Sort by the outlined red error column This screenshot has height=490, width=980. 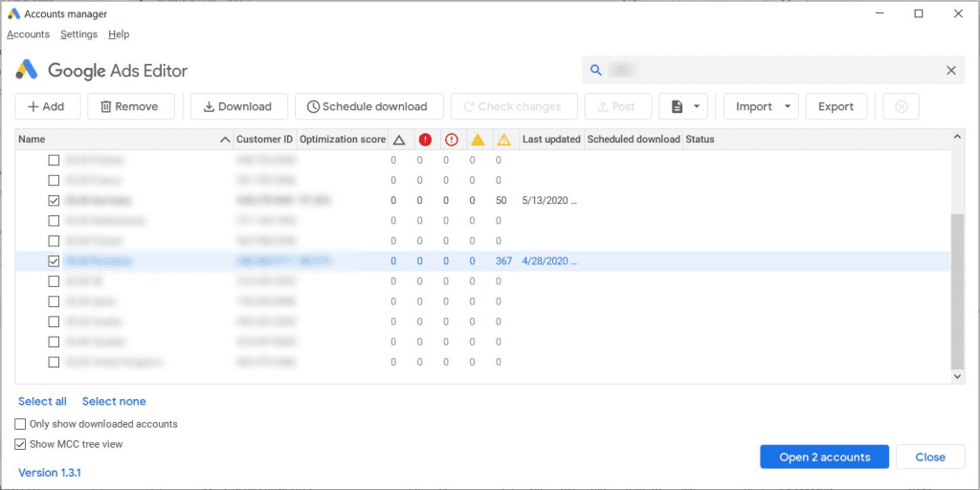click(452, 140)
